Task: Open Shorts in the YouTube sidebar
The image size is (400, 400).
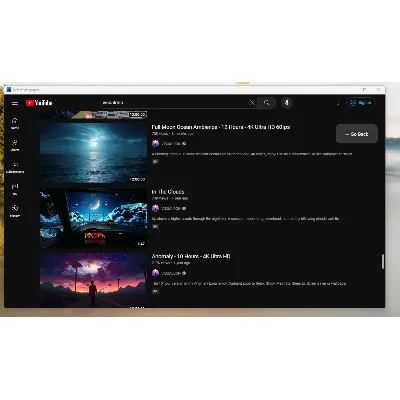Action: point(15,145)
